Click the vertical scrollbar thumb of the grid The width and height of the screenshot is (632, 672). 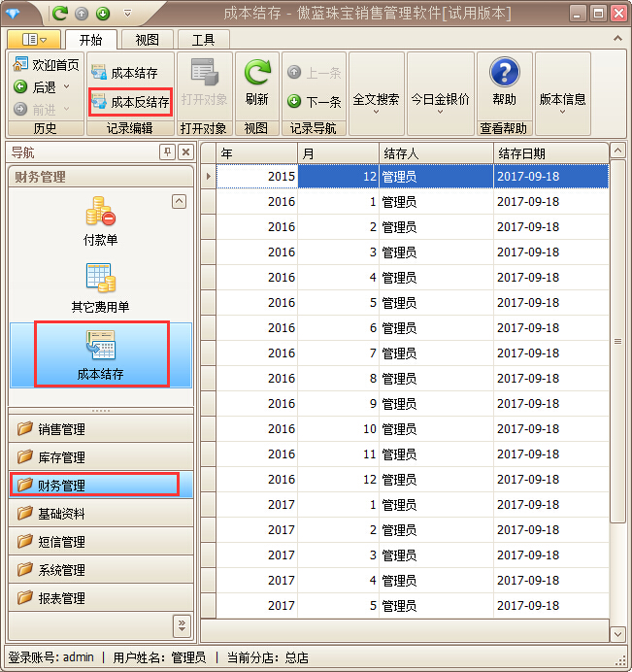click(617, 341)
